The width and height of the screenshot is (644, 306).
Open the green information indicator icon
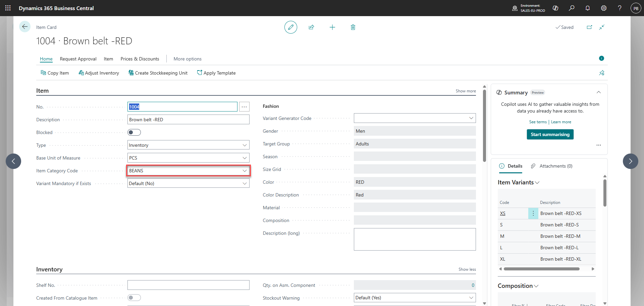tap(601, 58)
